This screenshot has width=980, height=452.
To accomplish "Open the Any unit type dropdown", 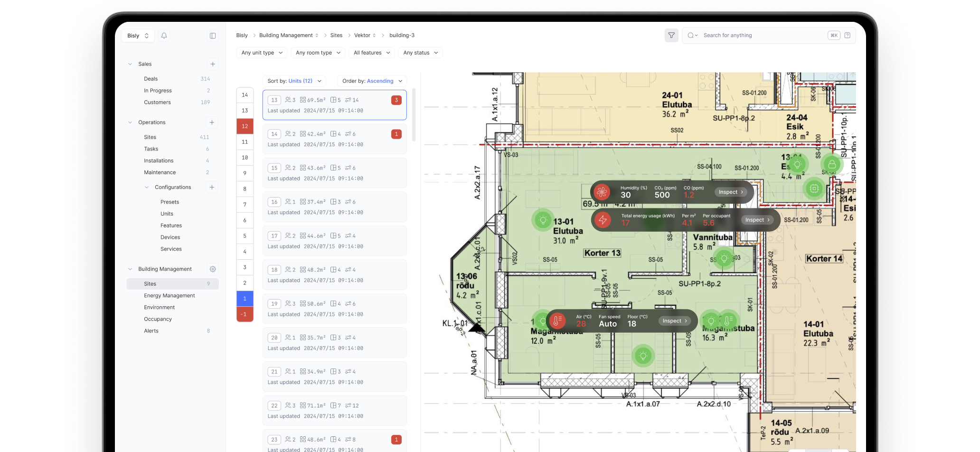I will click(262, 53).
